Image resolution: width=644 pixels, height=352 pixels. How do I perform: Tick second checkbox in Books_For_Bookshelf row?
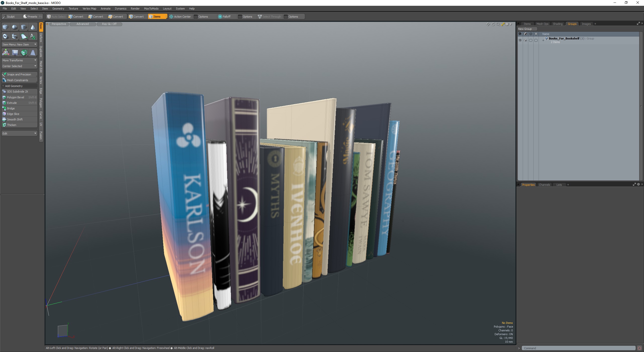pos(536,40)
